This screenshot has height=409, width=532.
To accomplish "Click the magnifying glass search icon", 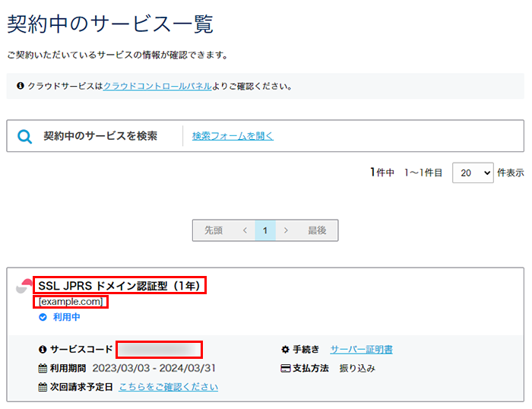I will pos(25,137).
